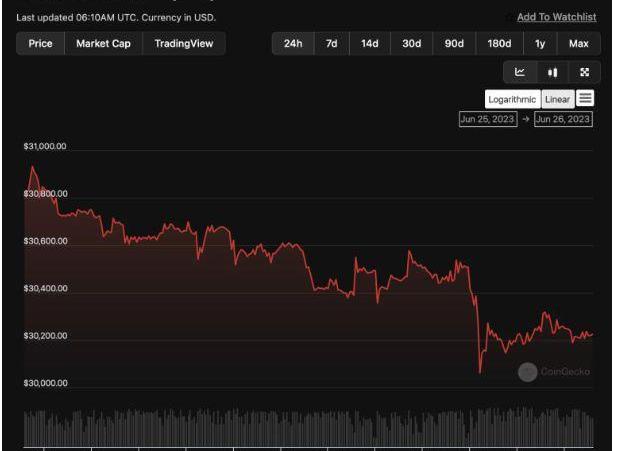The width and height of the screenshot is (620, 451).
Task: Switch to Linear scale
Action: point(557,99)
